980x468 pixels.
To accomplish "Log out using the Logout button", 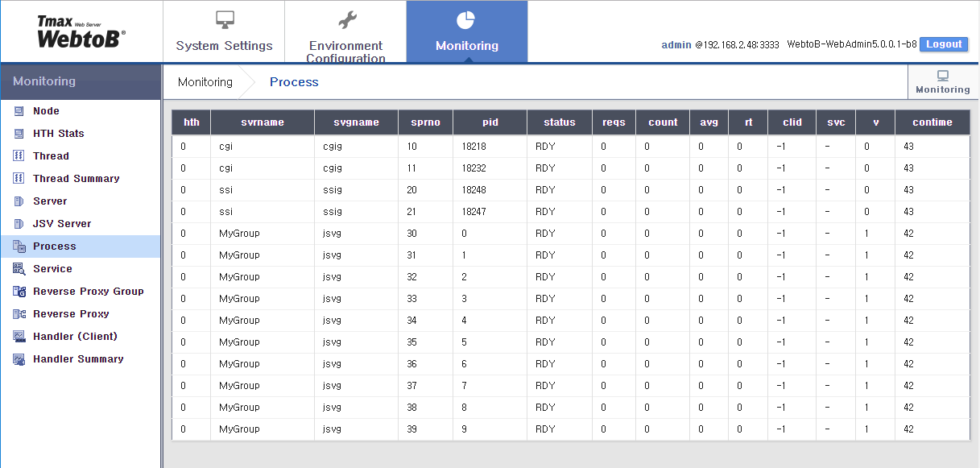I will (x=944, y=44).
